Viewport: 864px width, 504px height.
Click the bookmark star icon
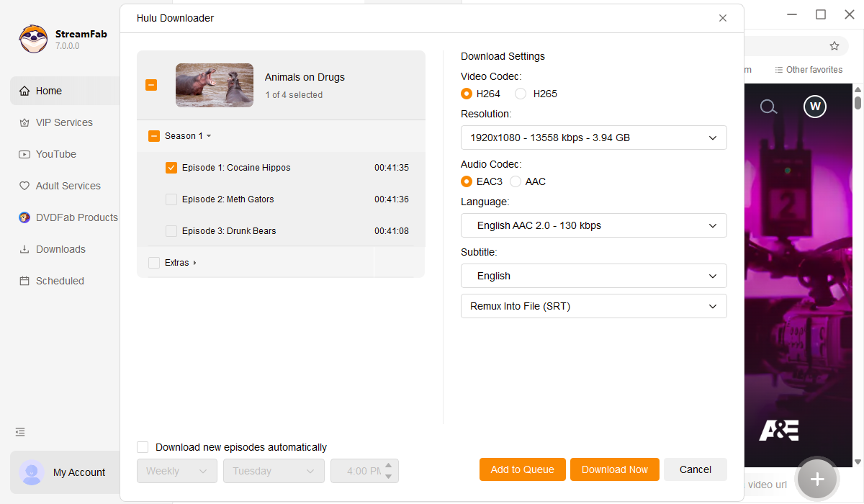834,46
